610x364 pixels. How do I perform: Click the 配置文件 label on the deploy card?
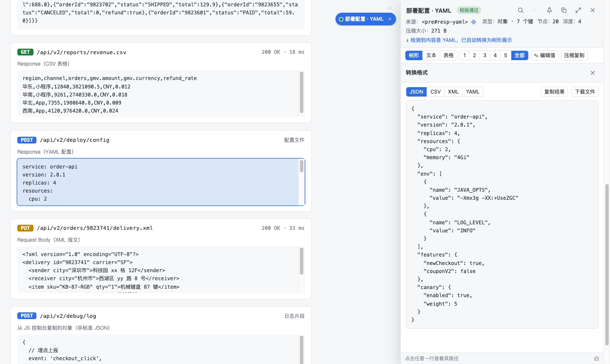[x=294, y=140]
